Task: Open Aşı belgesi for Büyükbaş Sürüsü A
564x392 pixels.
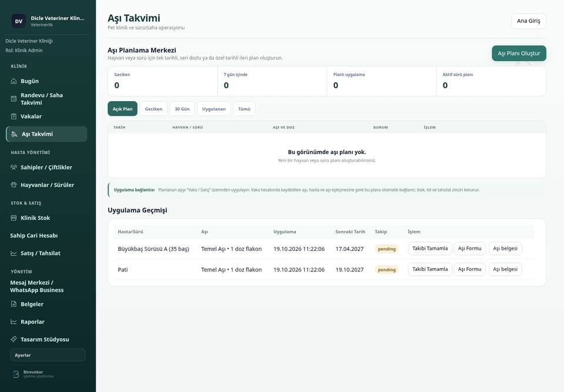Action: click(x=505, y=249)
